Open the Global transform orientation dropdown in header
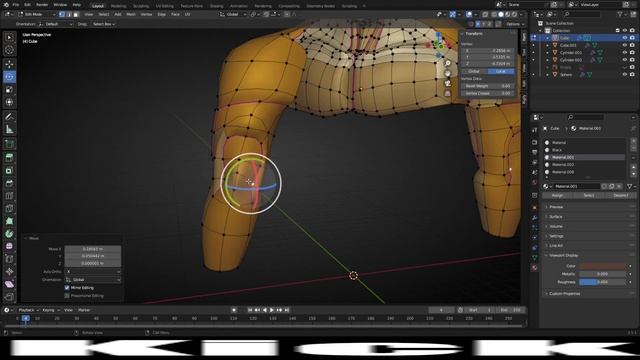Viewport: 640px width, 360px height. pyautogui.click(x=233, y=14)
